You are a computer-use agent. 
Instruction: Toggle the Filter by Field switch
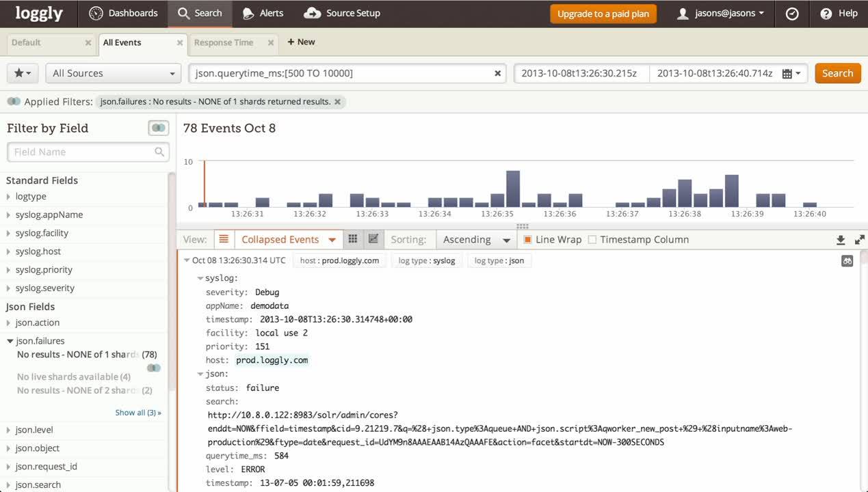click(x=158, y=128)
